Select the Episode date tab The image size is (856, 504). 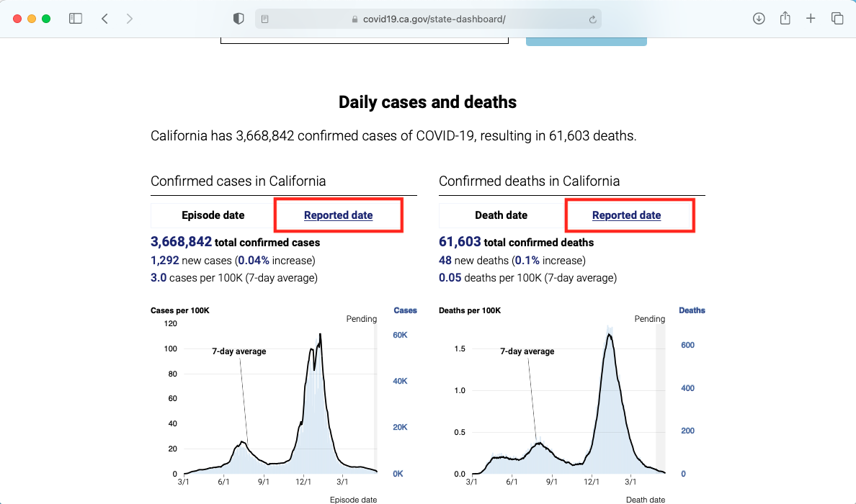point(213,215)
